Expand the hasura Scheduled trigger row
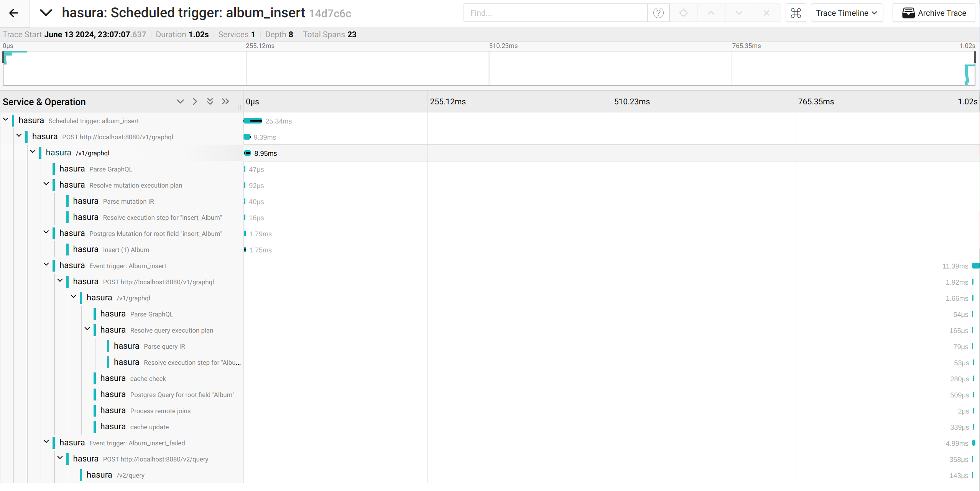980x491 pixels. 6,121
